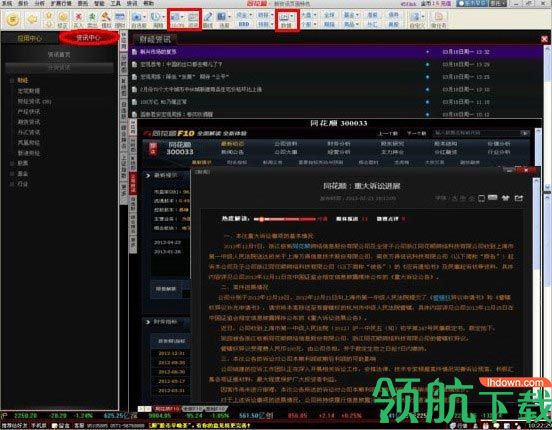The width and height of the screenshot is (552, 430).
Task: Click 媒体报道 in the news popup
Action: (x=347, y=219)
